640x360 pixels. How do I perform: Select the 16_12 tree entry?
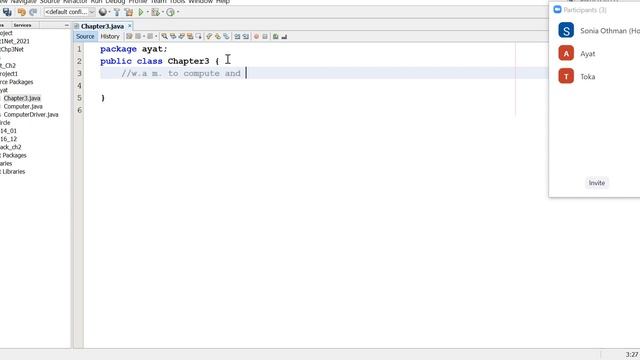8,139
